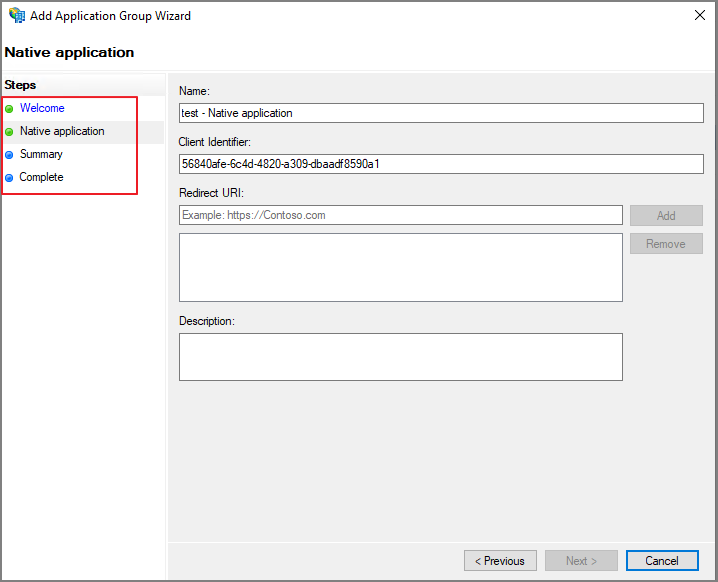Click the Redirect URI text box
Viewport: 718px width, 582px height.
click(401, 215)
